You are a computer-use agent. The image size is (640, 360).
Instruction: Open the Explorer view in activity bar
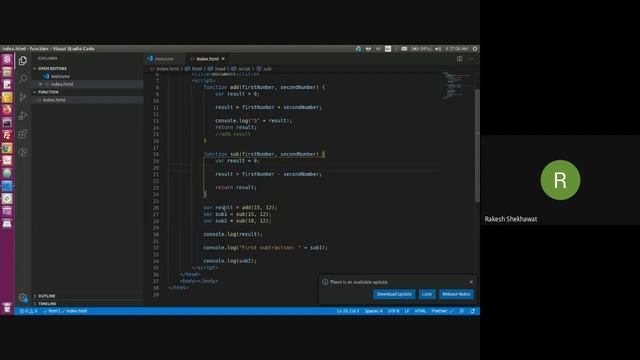pyautogui.click(x=23, y=60)
